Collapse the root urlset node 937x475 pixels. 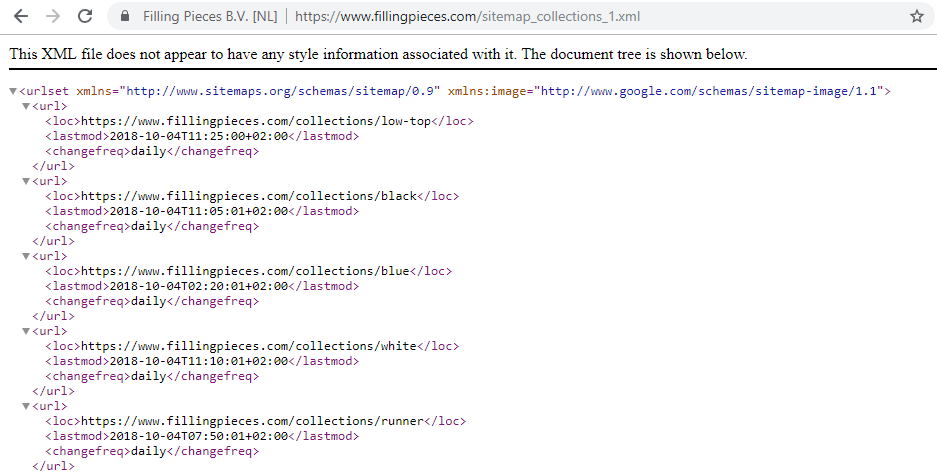pyautogui.click(x=13, y=92)
